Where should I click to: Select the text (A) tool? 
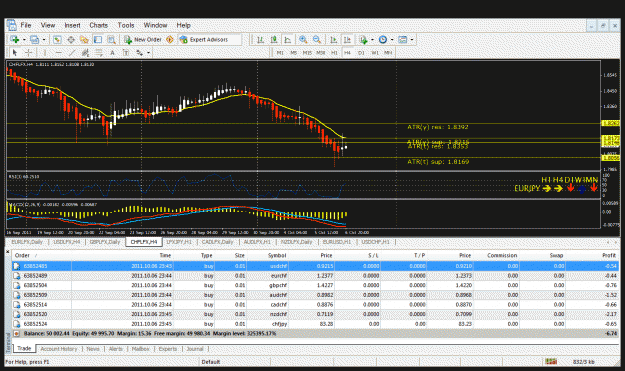(x=112, y=53)
